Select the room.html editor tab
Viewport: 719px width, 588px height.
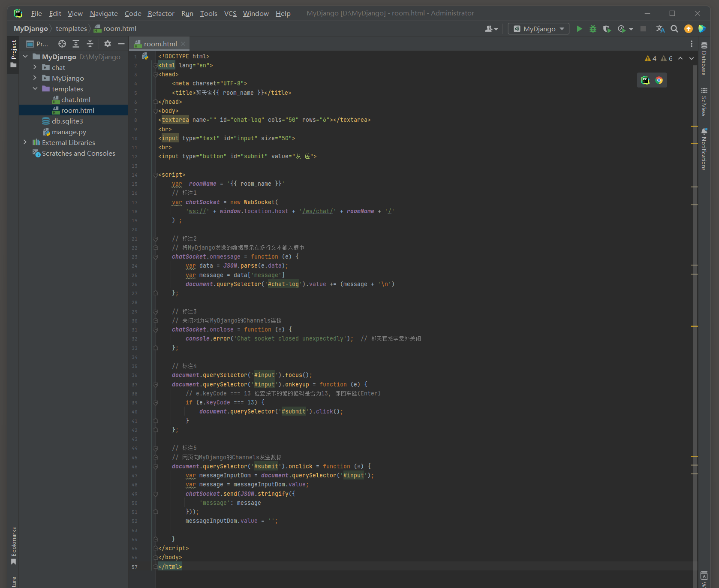click(x=159, y=44)
